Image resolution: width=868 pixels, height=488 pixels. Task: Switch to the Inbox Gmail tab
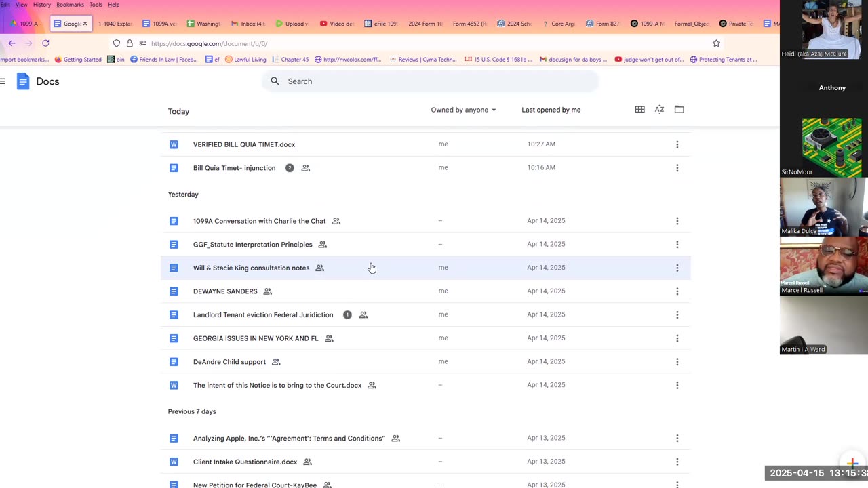point(248,24)
